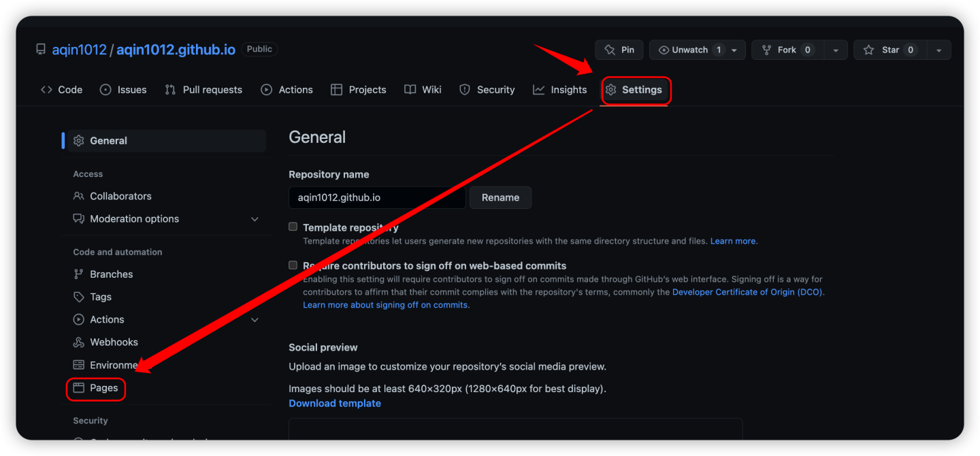This screenshot has height=456, width=980.
Task: Click the Download template link
Action: click(x=335, y=404)
